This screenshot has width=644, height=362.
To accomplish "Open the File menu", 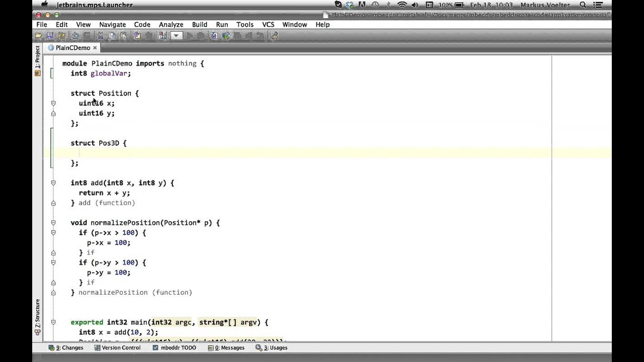I will coord(42,25).
